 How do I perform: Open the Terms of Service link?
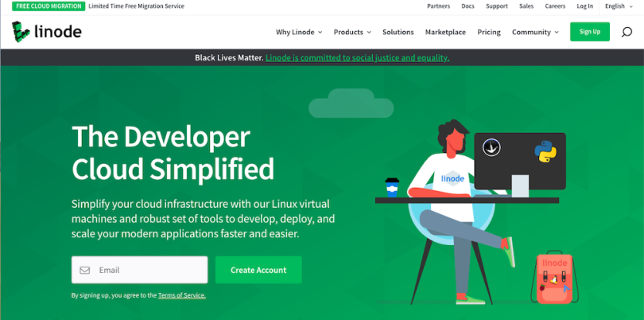181,295
